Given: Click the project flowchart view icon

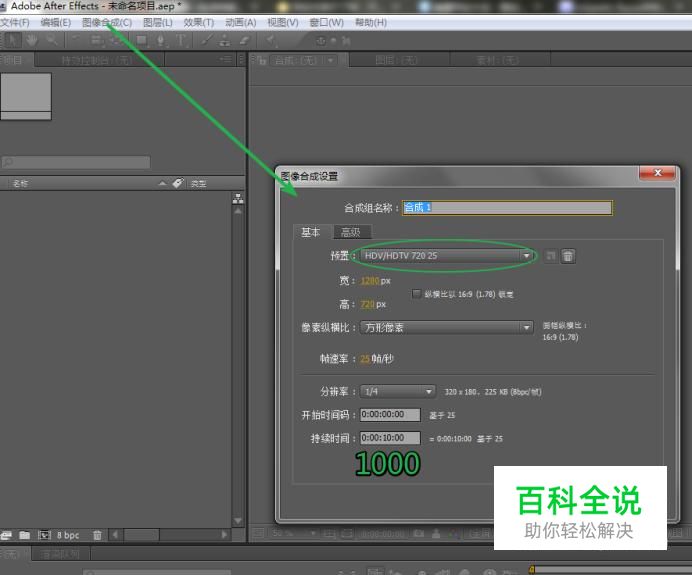Looking at the screenshot, I should [238, 198].
